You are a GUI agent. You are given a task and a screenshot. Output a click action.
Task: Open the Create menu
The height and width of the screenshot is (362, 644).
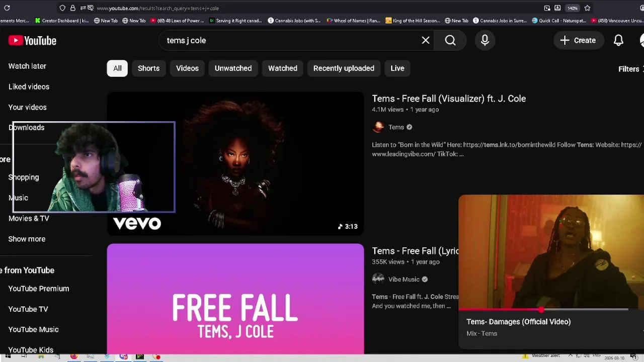point(578,40)
